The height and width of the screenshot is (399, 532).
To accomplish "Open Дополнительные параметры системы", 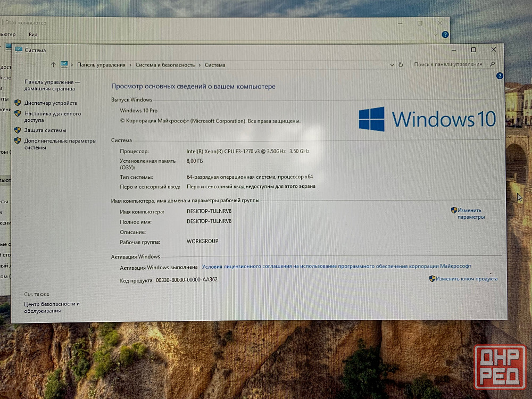I will 60,144.
